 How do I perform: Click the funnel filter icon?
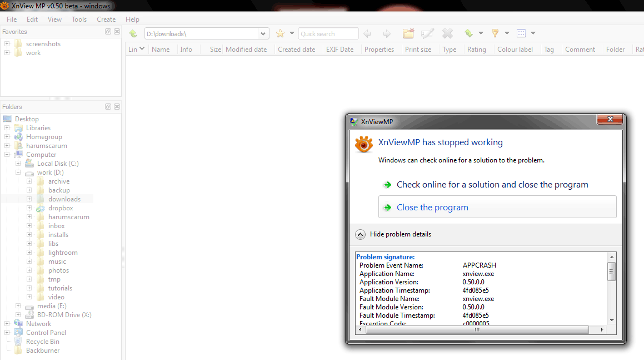pos(495,33)
